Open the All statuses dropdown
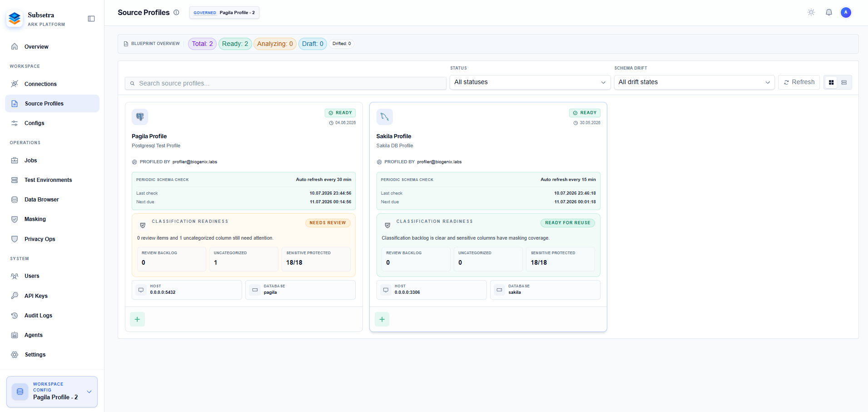868x412 pixels. pyautogui.click(x=530, y=82)
